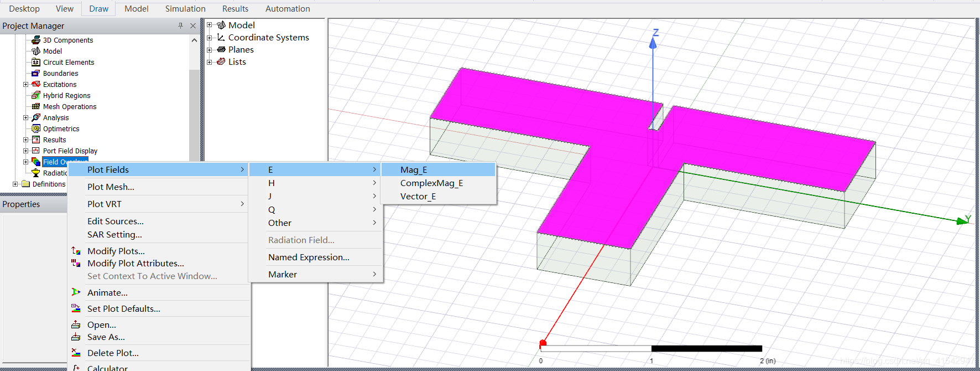Click the Port Field Display icon
980x371 pixels.
[36, 151]
